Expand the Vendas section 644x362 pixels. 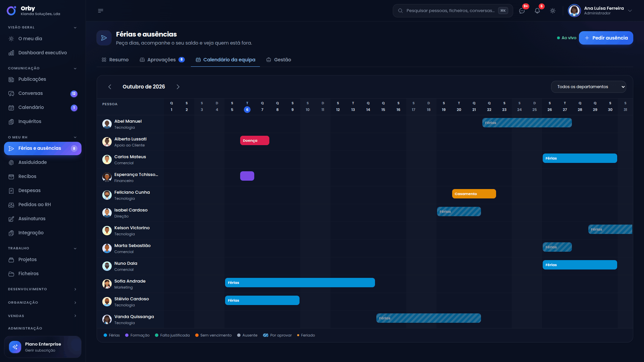click(x=43, y=316)
